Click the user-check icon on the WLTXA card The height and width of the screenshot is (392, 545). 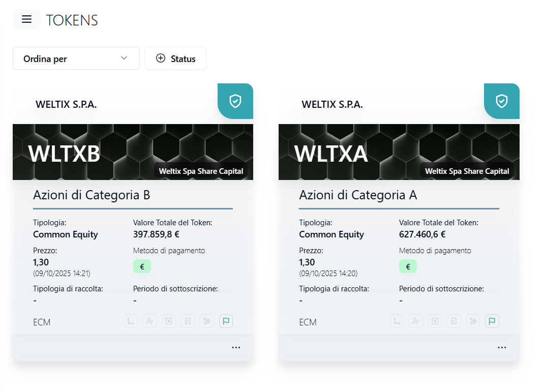tap(416, 321)
